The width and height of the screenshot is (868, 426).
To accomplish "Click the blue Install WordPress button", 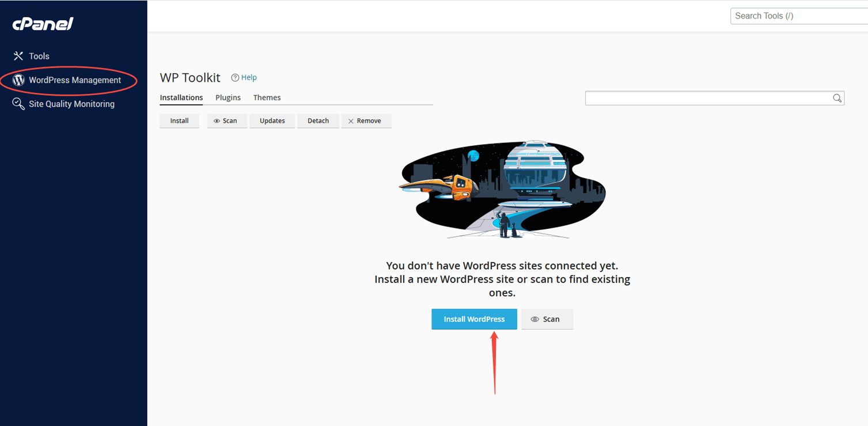I will pos(474,319).
